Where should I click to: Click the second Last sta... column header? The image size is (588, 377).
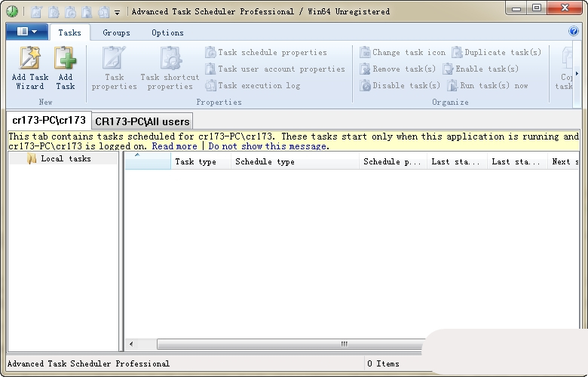pos(517,161)
